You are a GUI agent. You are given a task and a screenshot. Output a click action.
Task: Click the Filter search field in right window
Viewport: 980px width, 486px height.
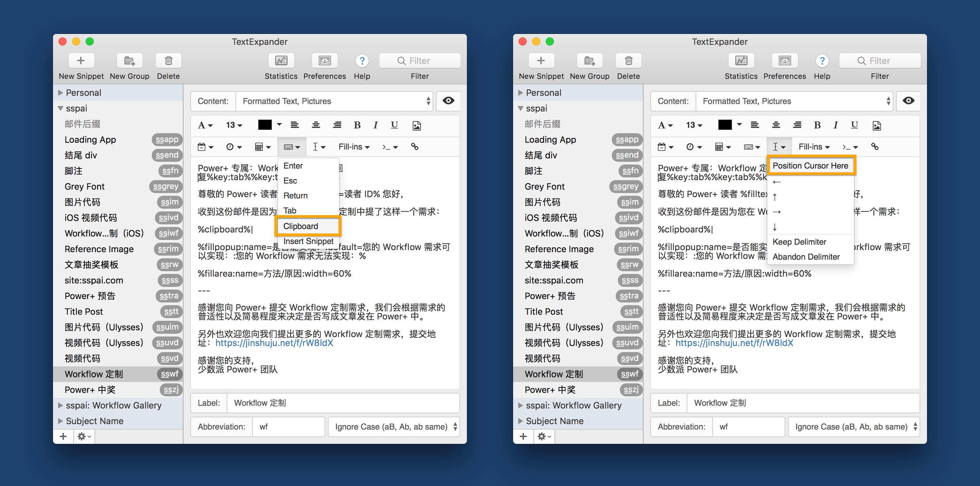879,60
